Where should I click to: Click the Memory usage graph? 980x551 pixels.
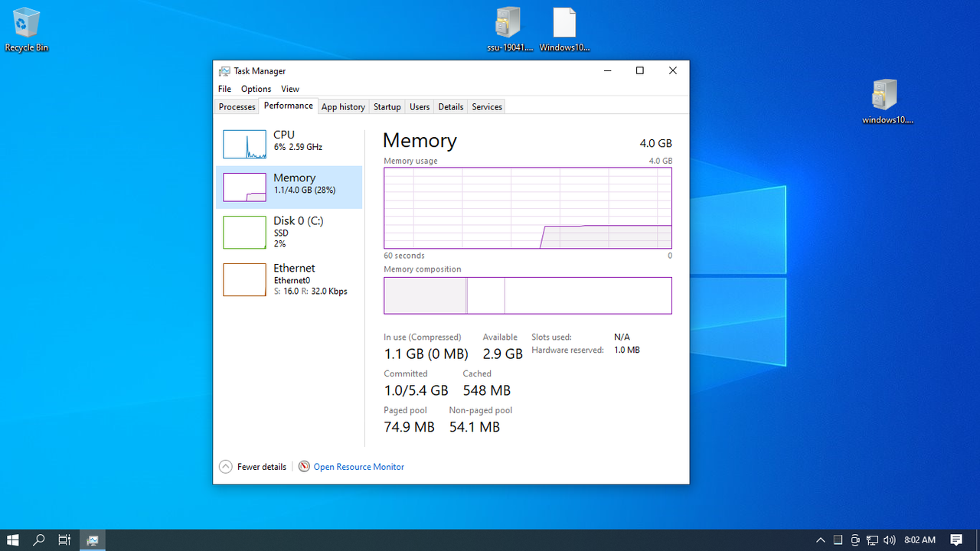[x=528, y=208]
